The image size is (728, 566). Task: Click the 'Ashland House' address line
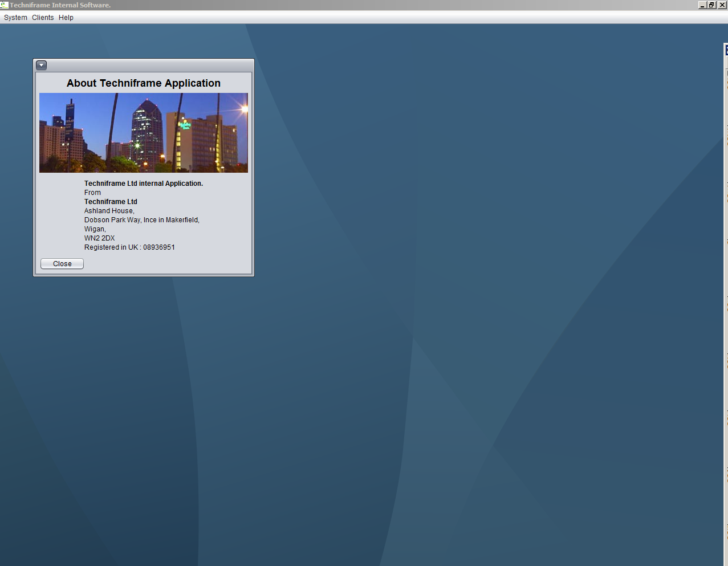click(x=109, y=210)
